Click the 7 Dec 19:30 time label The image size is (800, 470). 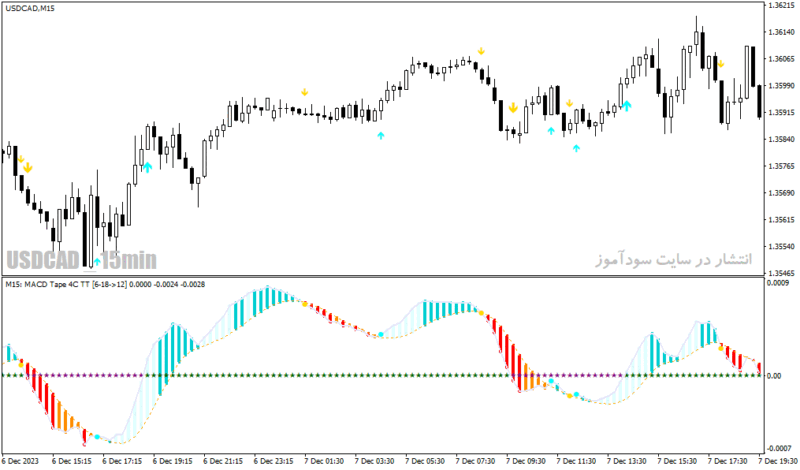tap(779, 461)
